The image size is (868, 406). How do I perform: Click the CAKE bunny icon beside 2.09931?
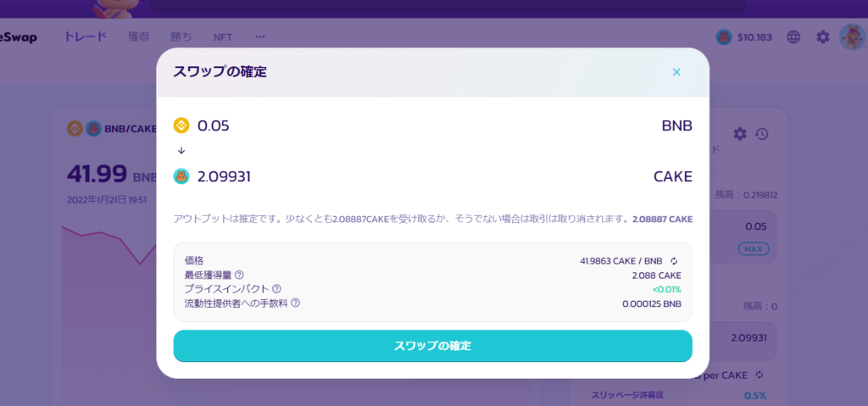[x=181, y=176]
